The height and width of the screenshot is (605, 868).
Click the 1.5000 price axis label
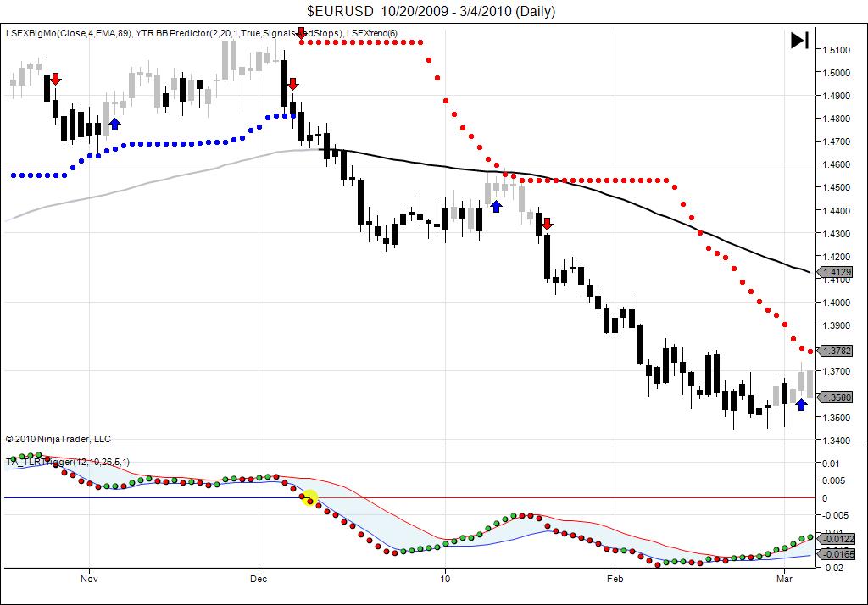[x=837, y=73]
